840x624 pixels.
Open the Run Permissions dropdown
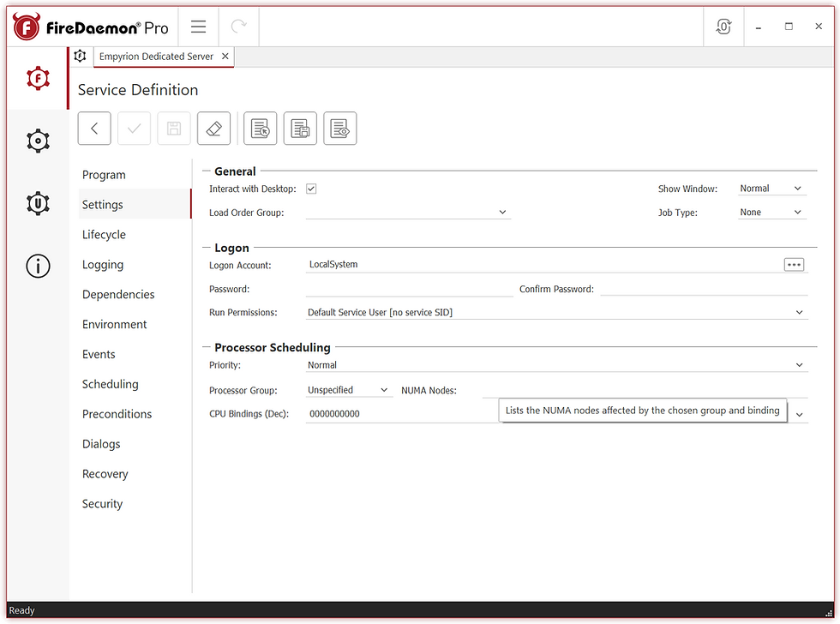800,312
